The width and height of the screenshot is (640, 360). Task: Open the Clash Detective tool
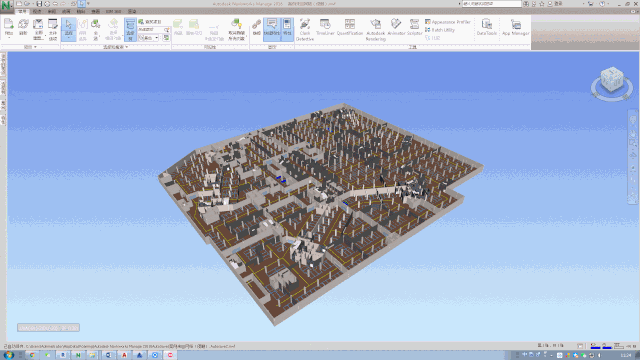(x=304, y=29)
